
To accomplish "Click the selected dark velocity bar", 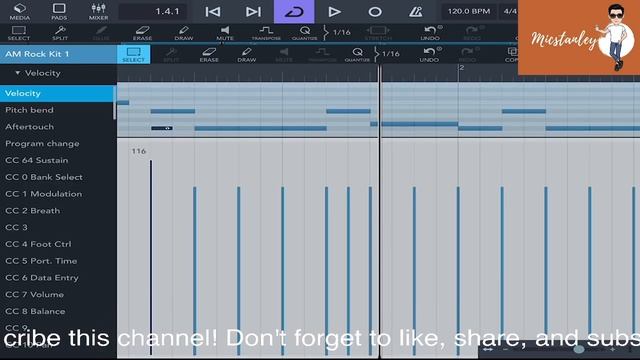I will (x=151, y=257).
